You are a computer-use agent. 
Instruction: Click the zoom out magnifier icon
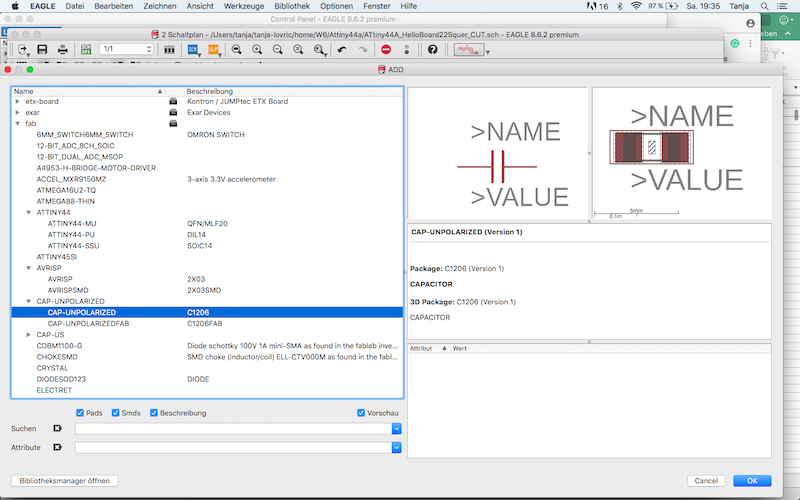tap(278, 49)
